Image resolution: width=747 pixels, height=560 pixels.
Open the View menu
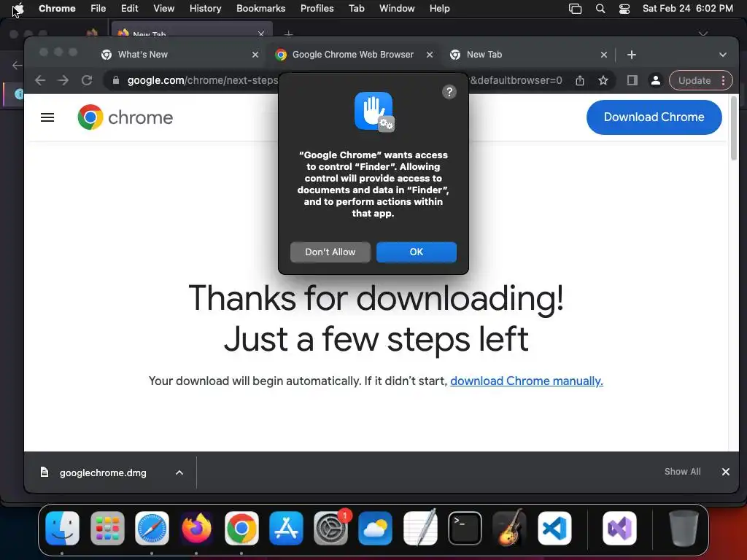tap(164, 9)
